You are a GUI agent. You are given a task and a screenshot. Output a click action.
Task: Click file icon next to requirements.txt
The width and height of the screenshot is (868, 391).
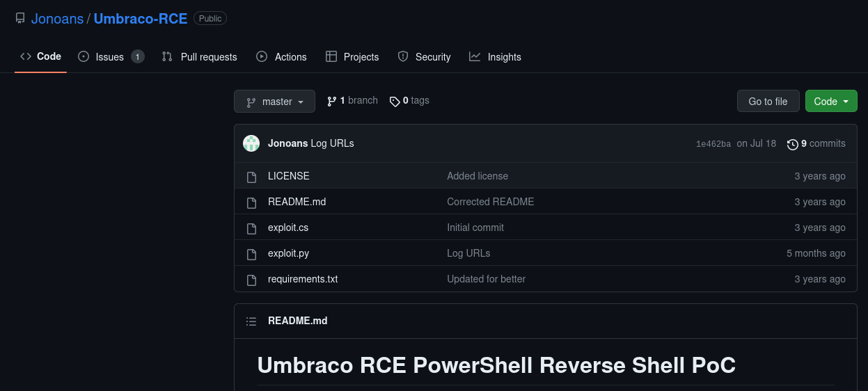coord(252,280)
